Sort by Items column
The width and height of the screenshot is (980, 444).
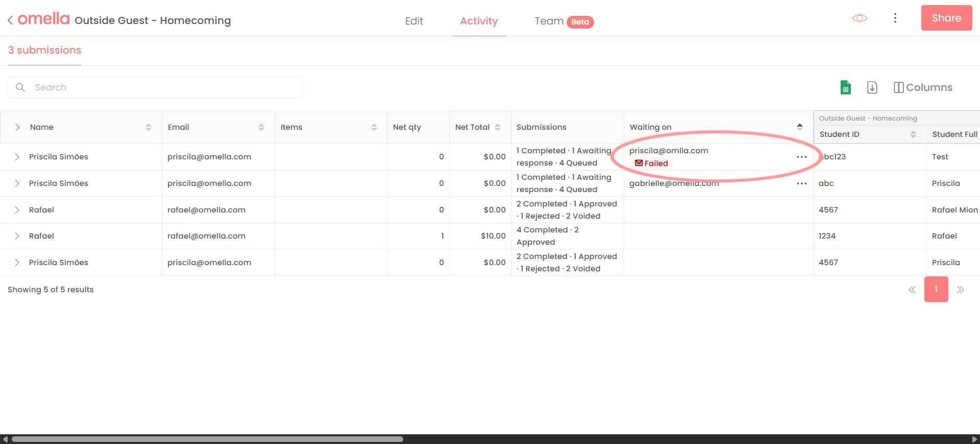[x=374, y=127]
